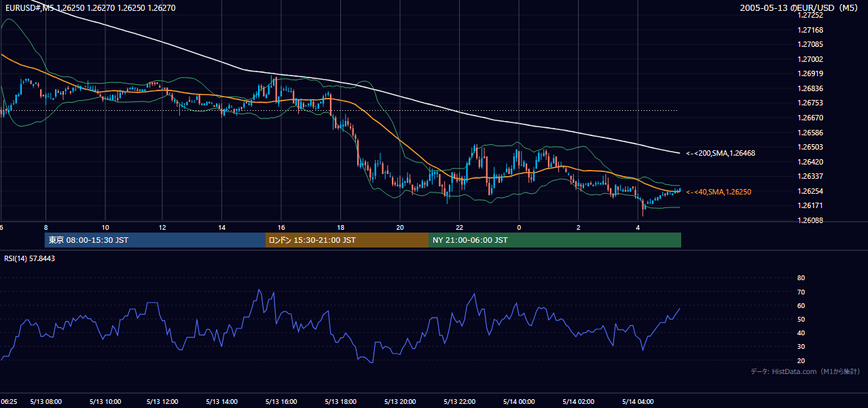Viewport: 868px width, 408px height.
Task: Click hour label 16 below price chart
Action: point(281,227)
